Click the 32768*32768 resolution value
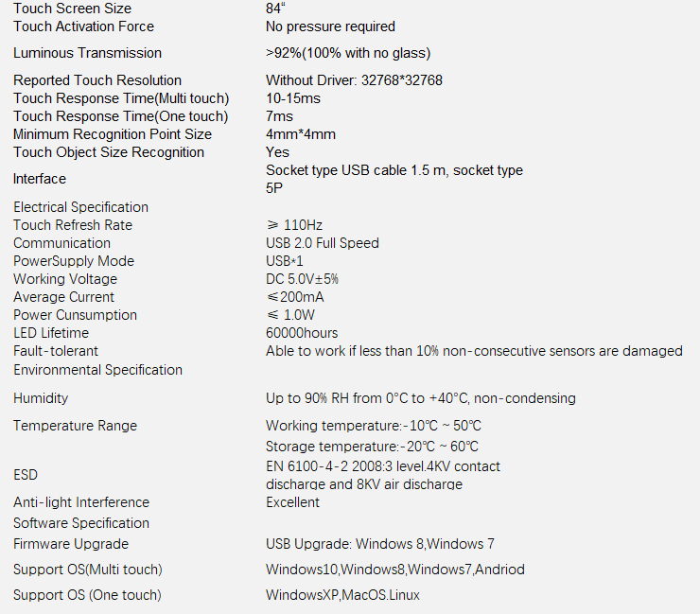This screenshot has height=614, width=700. click(402, 79)
